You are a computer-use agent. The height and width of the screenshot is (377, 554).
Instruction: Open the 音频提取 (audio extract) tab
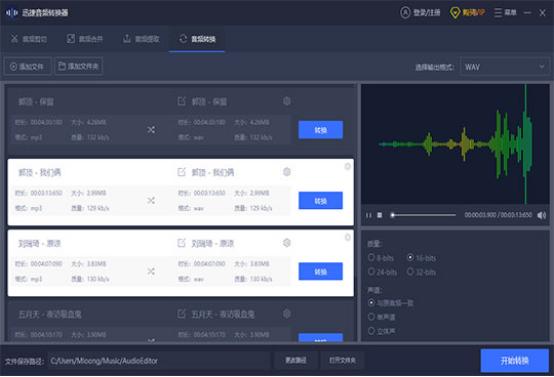click(x=141, y=39)
